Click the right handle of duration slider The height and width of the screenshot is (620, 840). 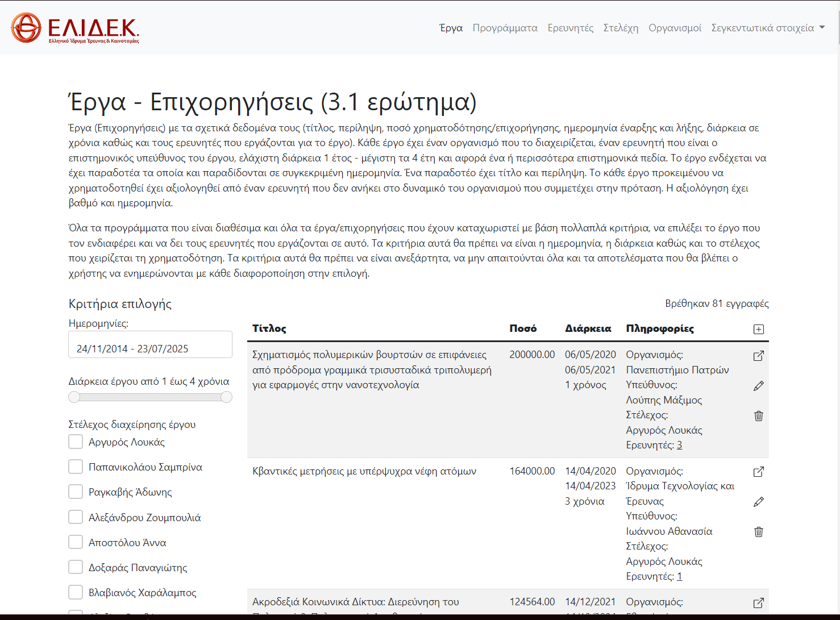[226, 397]
